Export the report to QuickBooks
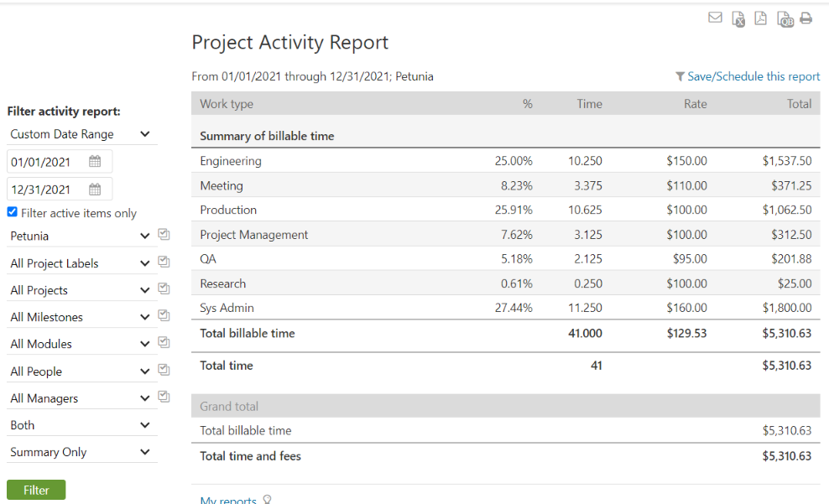Screen dimensions: 829x504 click(x=785, y=19)
